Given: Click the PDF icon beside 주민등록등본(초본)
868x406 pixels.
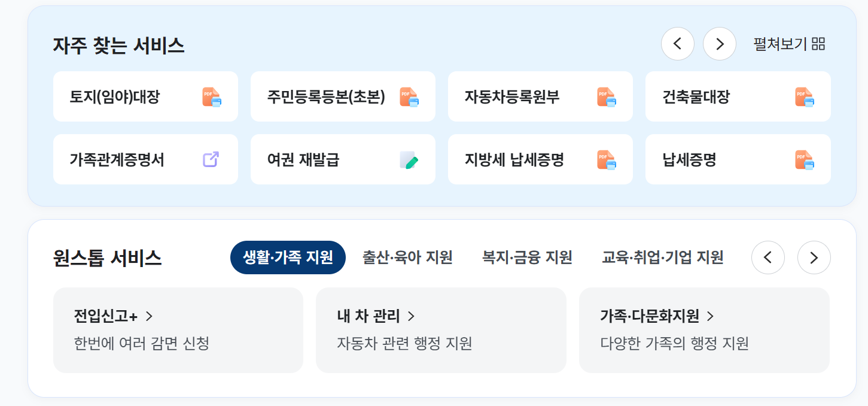Looking at the screenshot, I should 409,97.
